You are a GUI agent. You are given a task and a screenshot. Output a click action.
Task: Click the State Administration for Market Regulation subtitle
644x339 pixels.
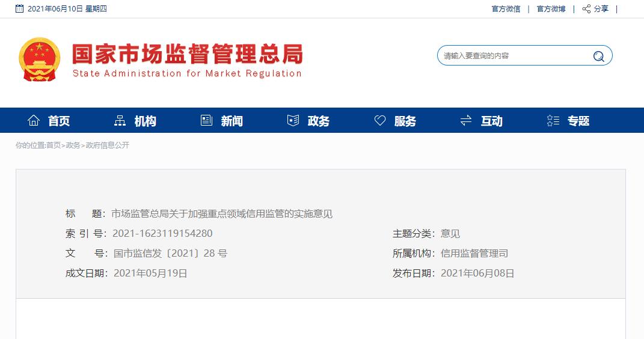(187, 73)
